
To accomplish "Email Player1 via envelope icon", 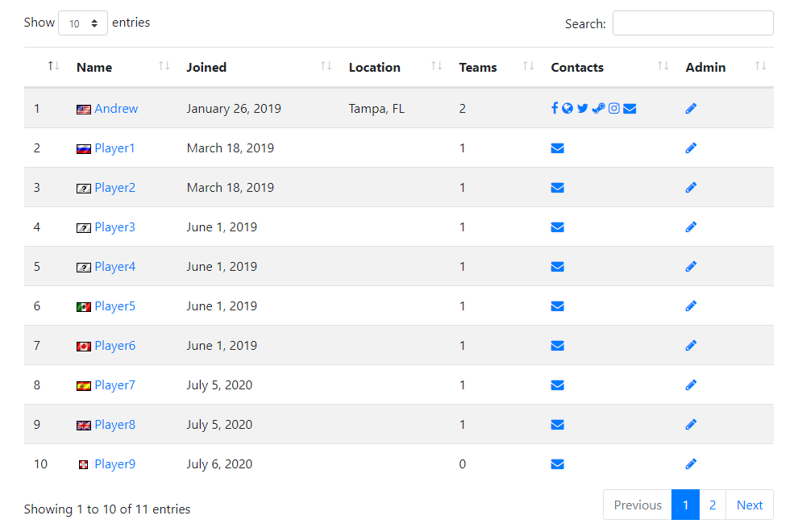I will click(x=557, y=148).
